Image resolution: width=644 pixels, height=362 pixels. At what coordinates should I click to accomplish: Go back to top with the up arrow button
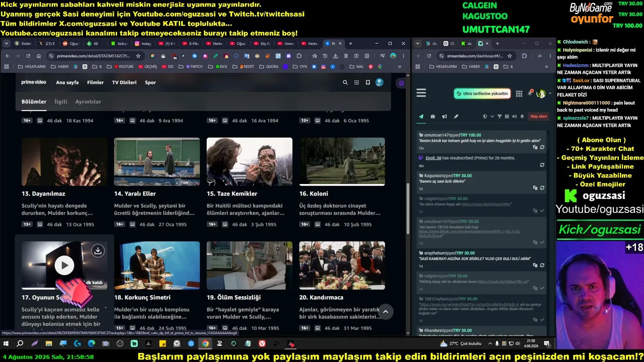point(385,312)
